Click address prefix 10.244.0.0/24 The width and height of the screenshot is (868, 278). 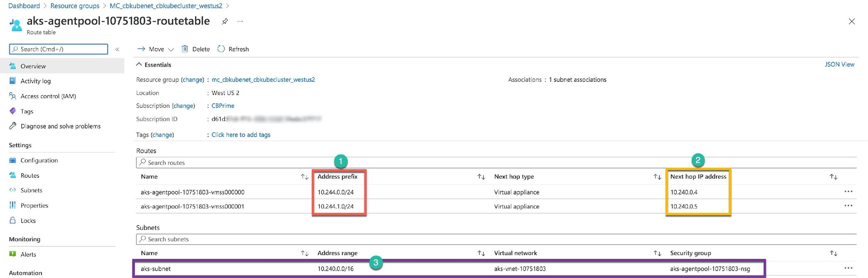click(x=335, y=192)
